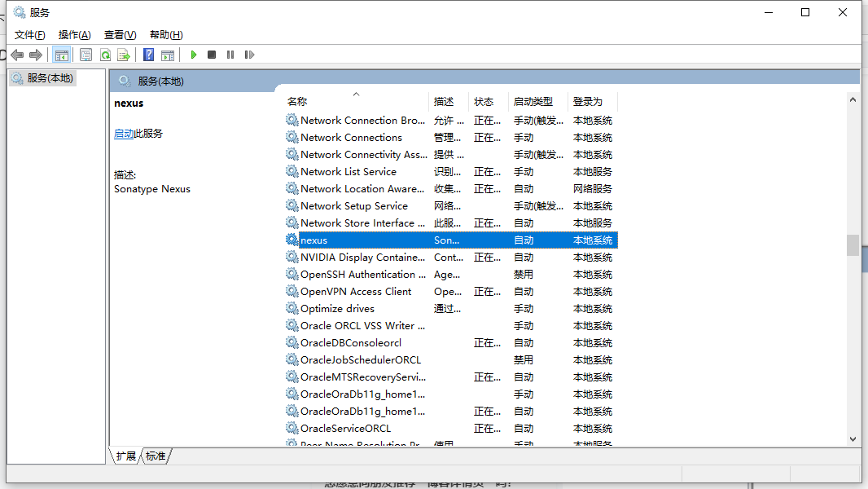
Task: Click gear icon beside Network Setup Service
Action: point(292,205)
